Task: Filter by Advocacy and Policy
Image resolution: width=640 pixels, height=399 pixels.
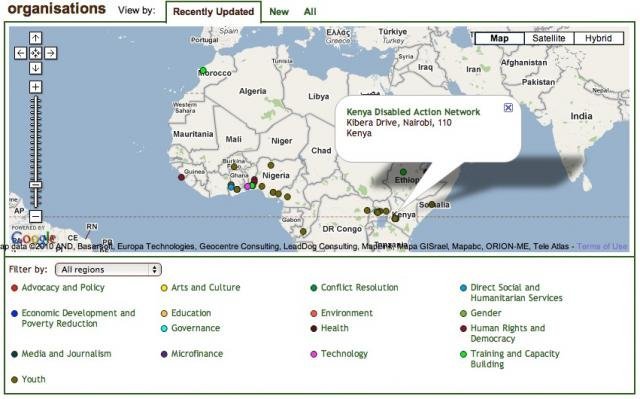Action: 63,287
